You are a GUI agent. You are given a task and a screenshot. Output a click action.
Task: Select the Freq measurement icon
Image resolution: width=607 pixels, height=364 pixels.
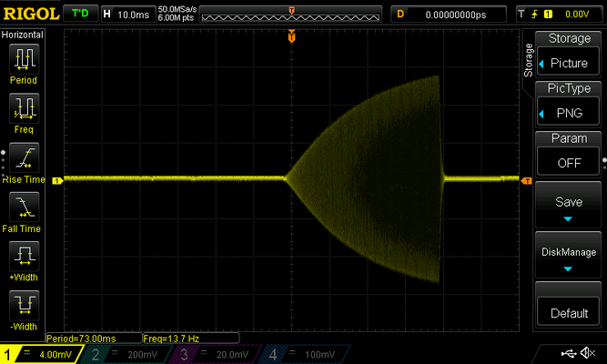coord(24,108)
